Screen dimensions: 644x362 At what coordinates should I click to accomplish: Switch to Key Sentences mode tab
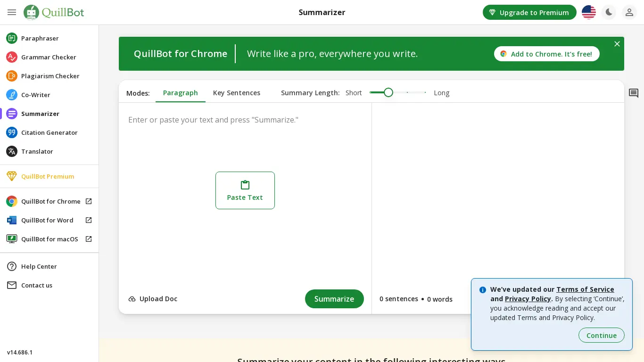(237, 93)
